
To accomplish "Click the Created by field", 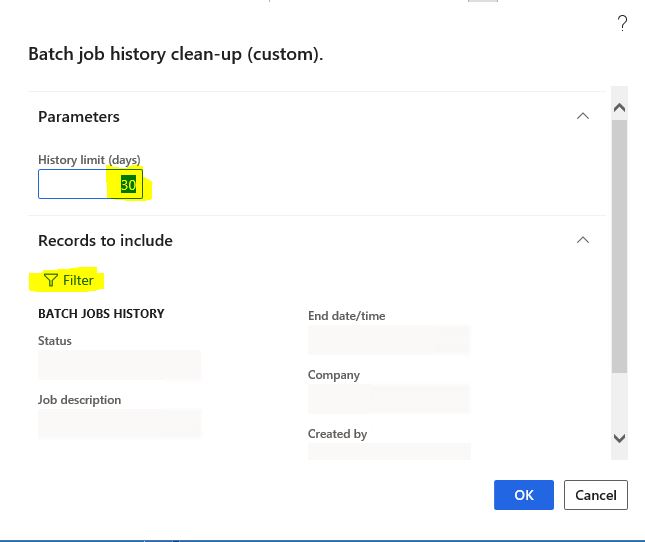I will tap(389, 452).
